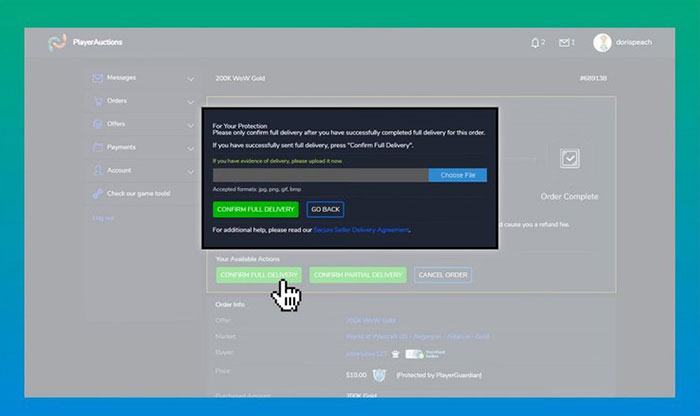Click the Go Back button

(325, 209)
